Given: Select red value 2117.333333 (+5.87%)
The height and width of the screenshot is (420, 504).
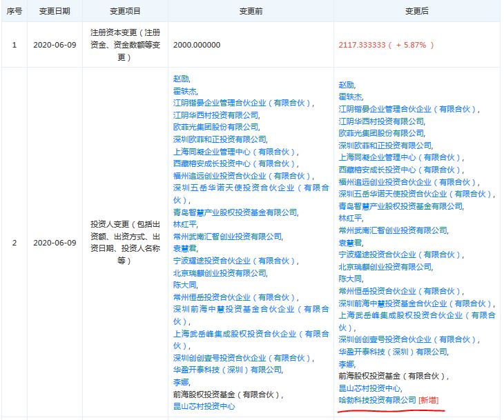Looking at the screenshot, I should coord(386,45).
